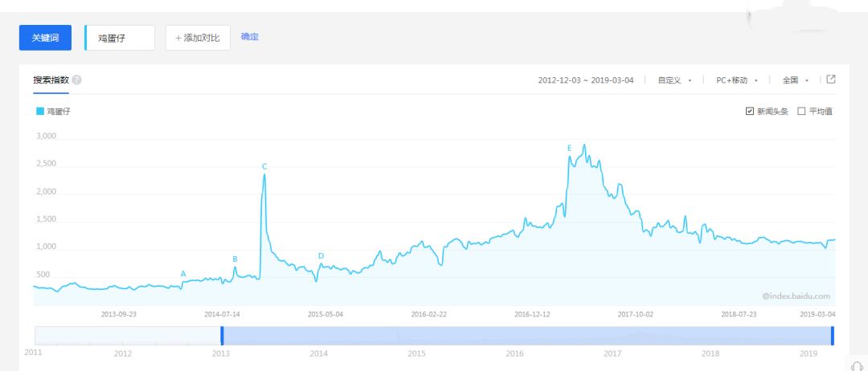The height and width of the screenshot is (371, 868).
Task: Expand the PC+移动 device dropdown
Action: tap(736, 80)
